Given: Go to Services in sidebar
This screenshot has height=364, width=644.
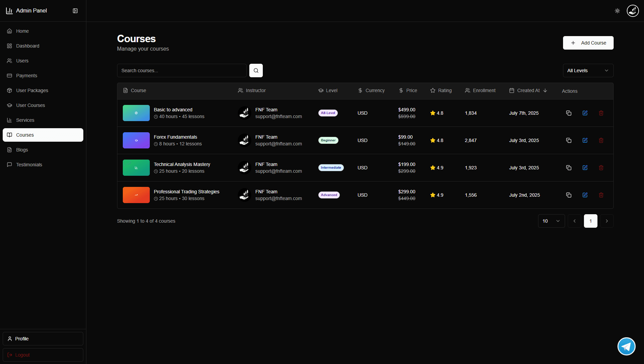Looking at the screenshot, I should pyautogui.click(x=43, y=120).
